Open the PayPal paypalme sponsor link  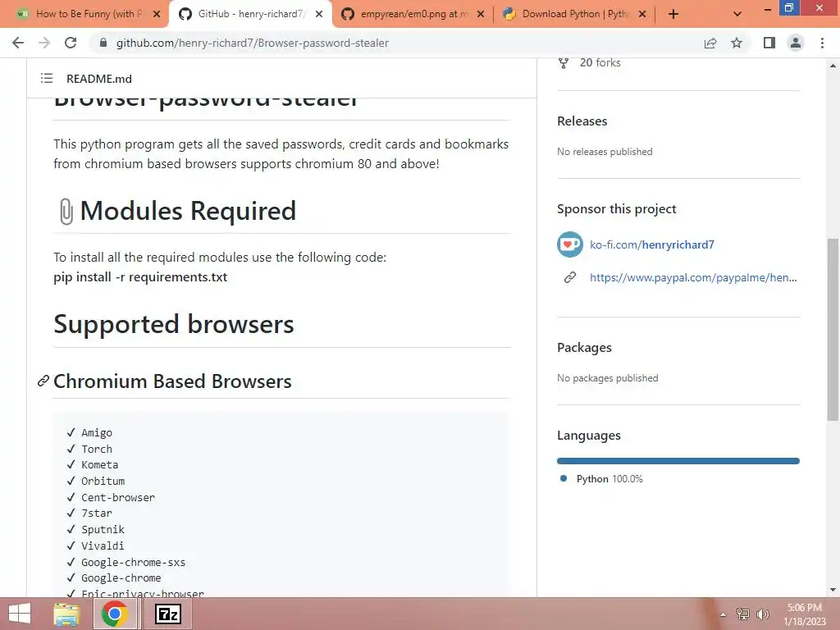pyautogui.click(x=693, y=277)
